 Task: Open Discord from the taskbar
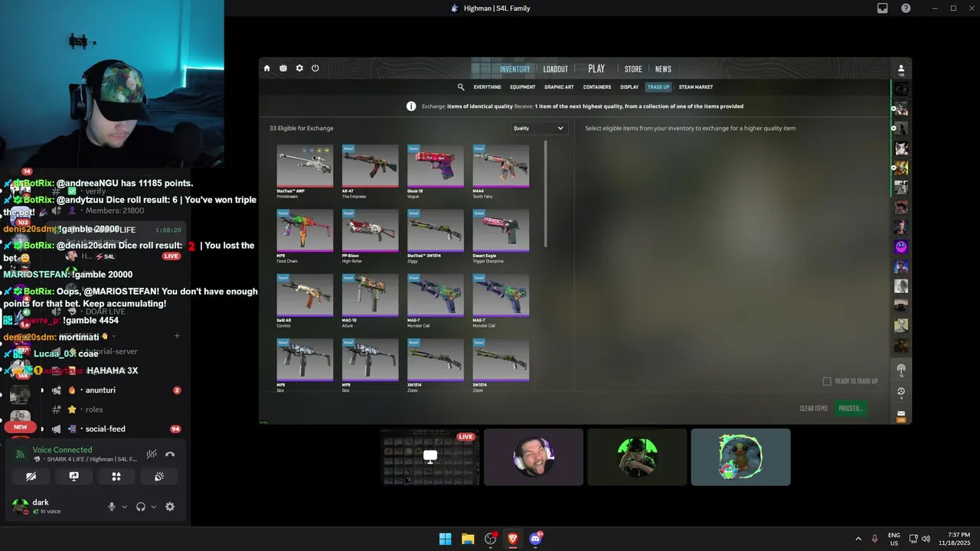(x=536, y=539)
